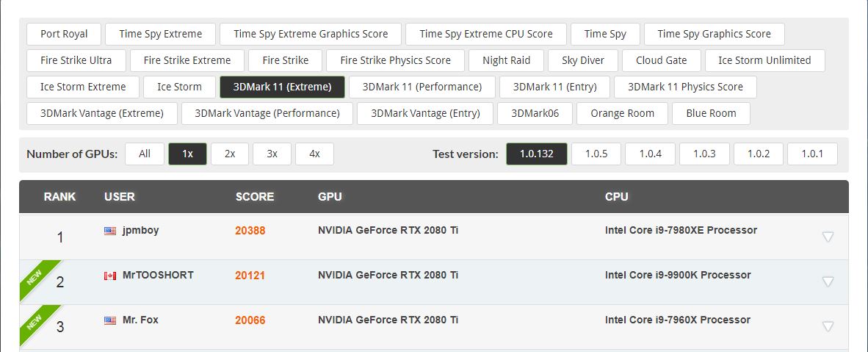The width and height of the screenshot is (868, 352).
Task: Open the Time Spy Extreme leaderboard
Action: click(x=160, y=34)
